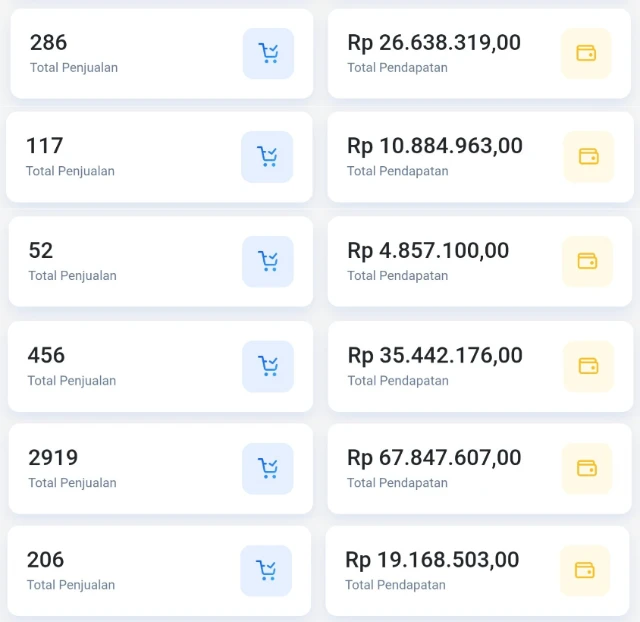Click Total Penjualan label under 117
The height and width of the screenshot is (622, 640).
point(70,171)
